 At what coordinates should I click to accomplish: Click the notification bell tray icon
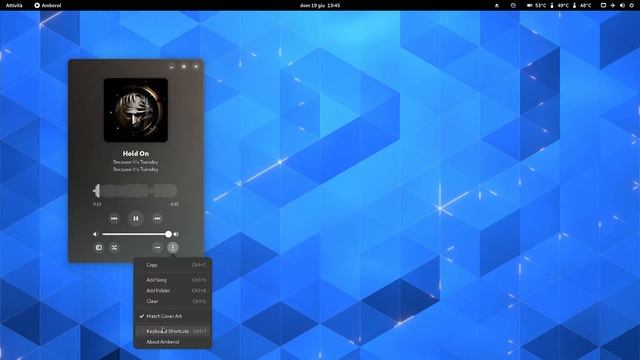coord(497,5)
